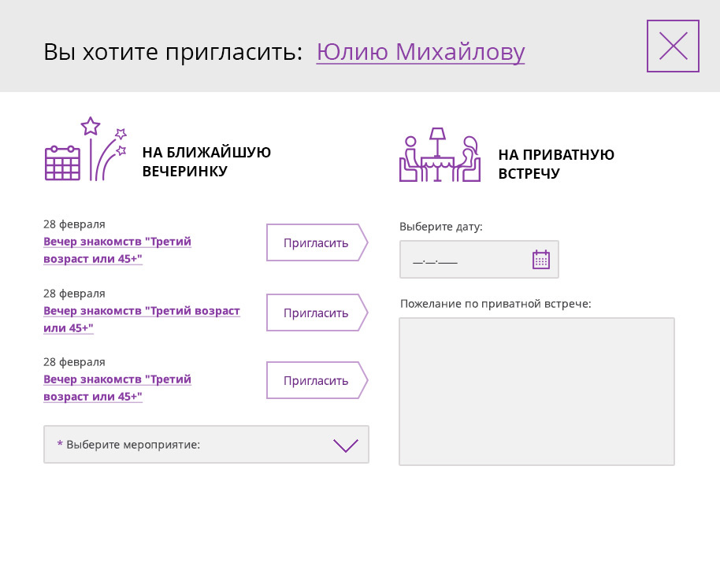
Task: Click the 'НА БЛИЖАЙШУЮ ВЕЧЕРИНКУ' heading
Action: [206, 161]
